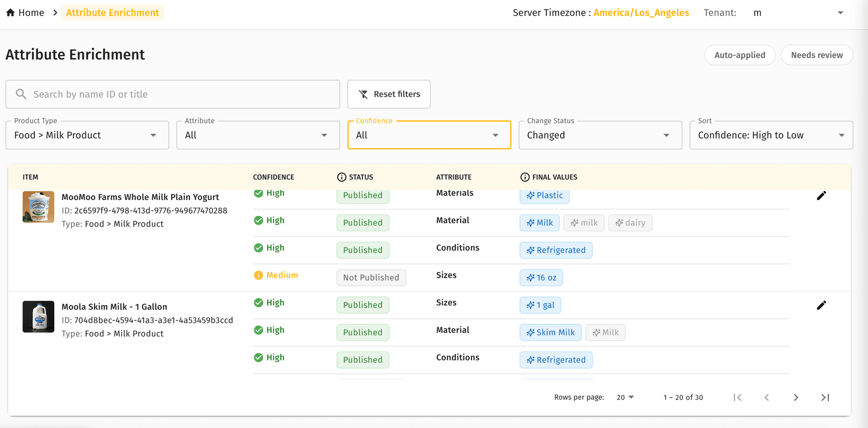Click green check icon in yogurt Conditions row
Screen dimensions: 868x428
[258, 248]
